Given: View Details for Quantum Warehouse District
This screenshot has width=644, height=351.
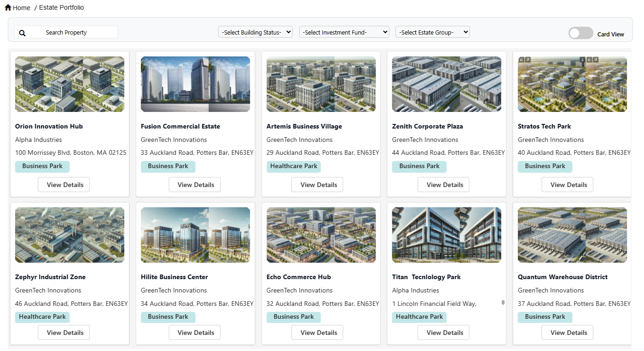Looking at the screenshot, I should pyautogui.click(x=567, y=332).
